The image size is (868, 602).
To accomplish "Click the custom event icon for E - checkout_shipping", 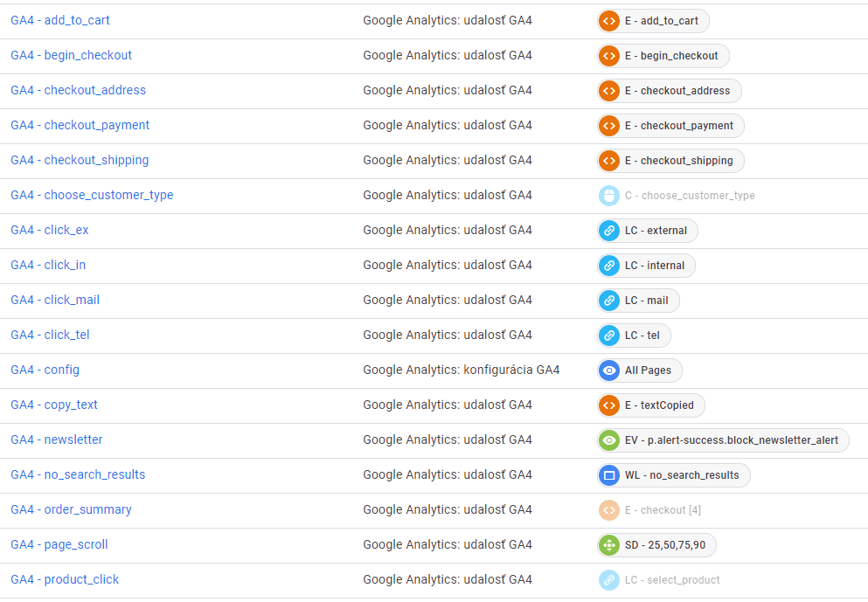I will tap(609, 161).
